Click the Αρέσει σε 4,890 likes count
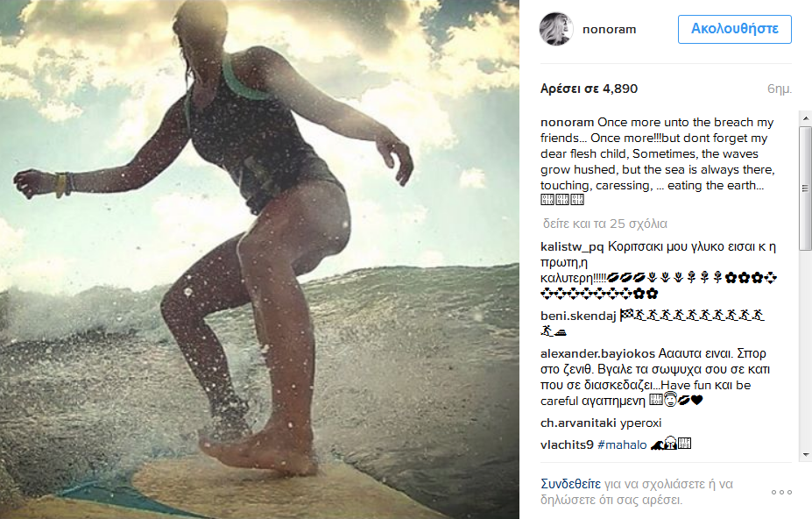Screen dimensions: 812x519 click(589, 89)
